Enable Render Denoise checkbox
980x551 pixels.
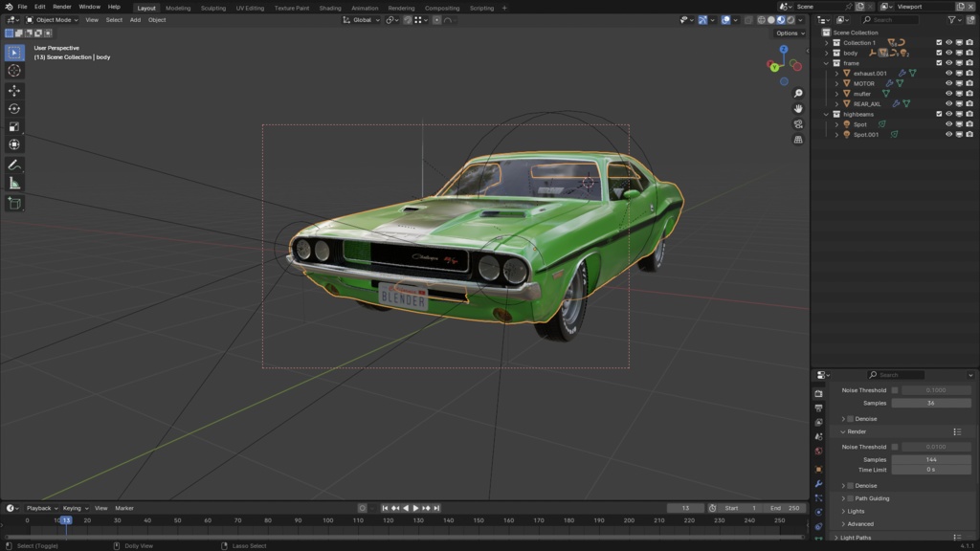point(851,486)
